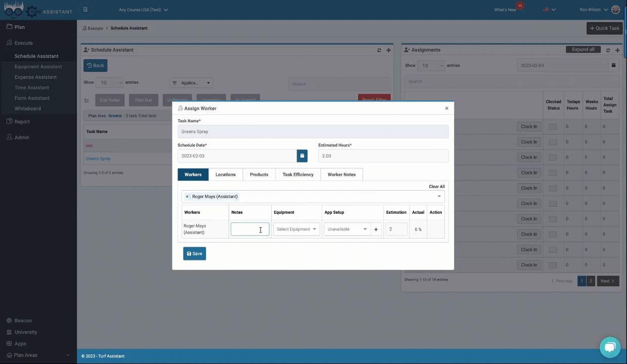This screenshot has width=627, height=364.
Task: Expand the workers selection dropdown arrow
Action: coord(439,196)
